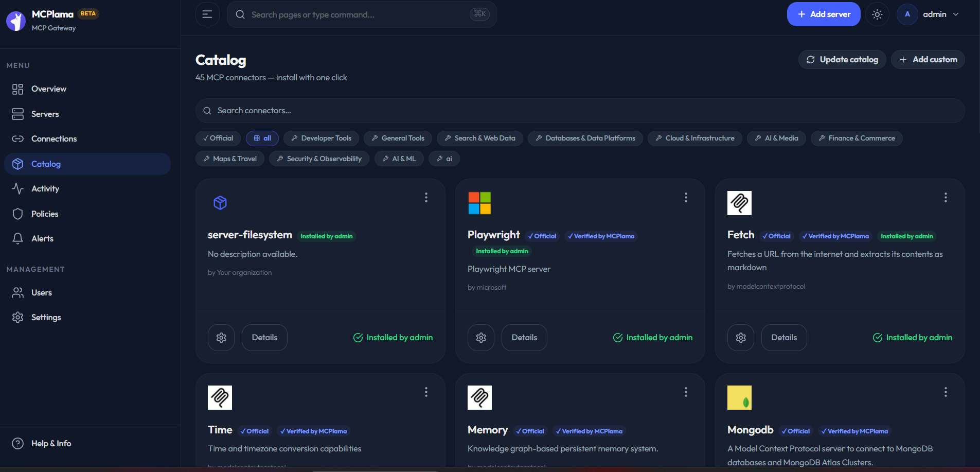The height and width of the screenshot is (472, 980).
Task: Select the 'all' category filter chip
Action: point(262,138)
